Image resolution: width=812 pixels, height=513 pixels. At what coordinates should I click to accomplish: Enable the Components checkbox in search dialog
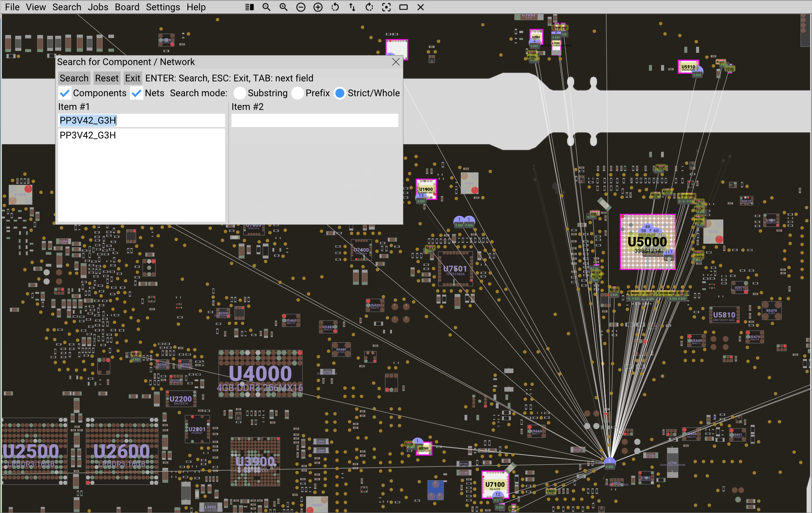click(x=64, y=93)
